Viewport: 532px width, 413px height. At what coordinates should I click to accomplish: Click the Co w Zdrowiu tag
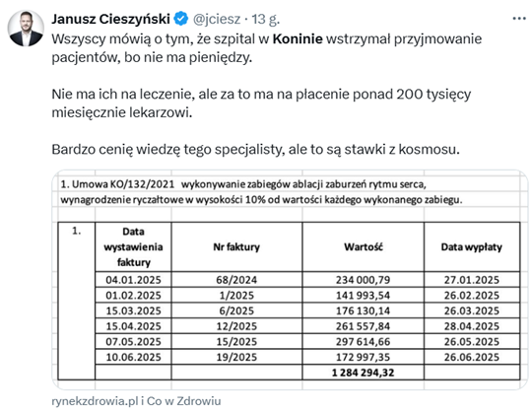coord(184,401)
